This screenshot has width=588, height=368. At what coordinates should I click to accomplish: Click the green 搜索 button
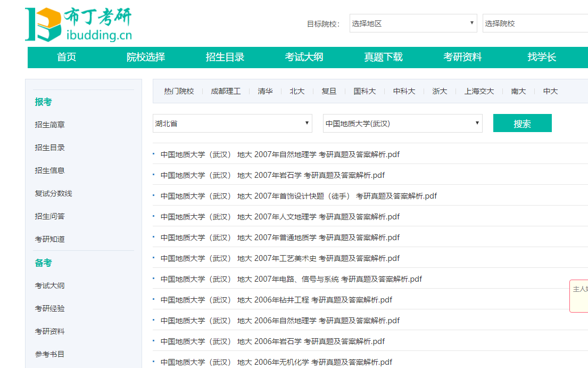click(x=522, y=123)
